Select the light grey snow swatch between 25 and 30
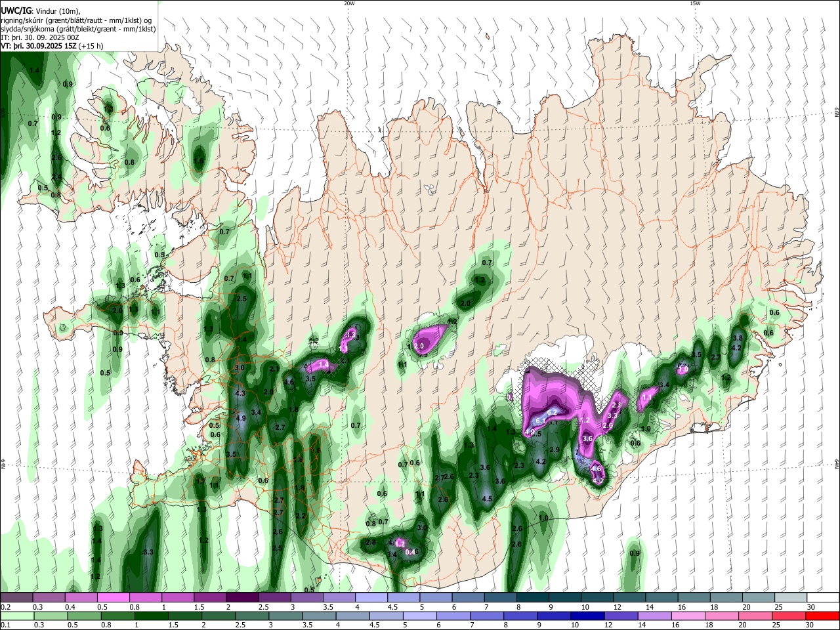The image size is (840, 630). 791,598
